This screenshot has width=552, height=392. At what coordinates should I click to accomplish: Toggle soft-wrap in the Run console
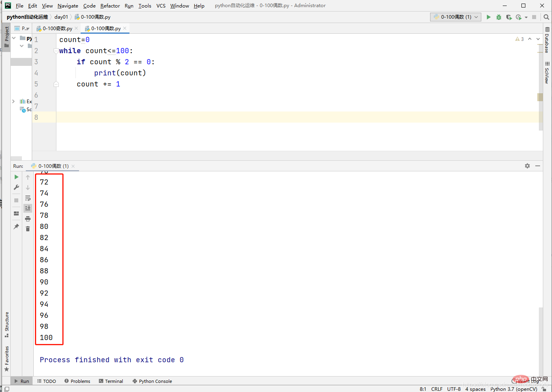pos(28,198)
